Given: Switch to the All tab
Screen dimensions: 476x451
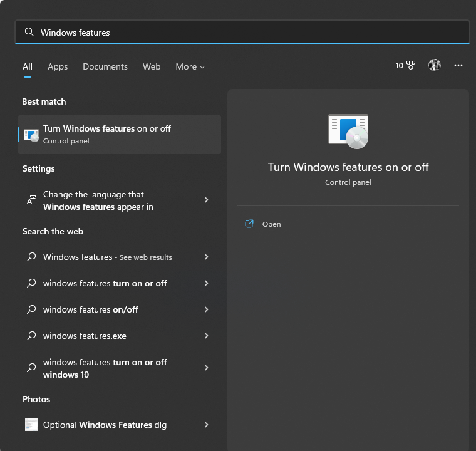Looking at the screenshot, I should coord(28,66).
